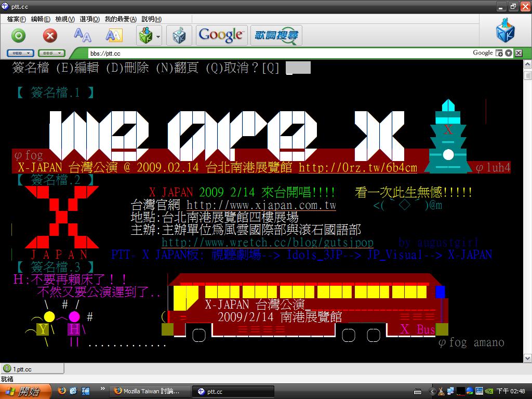This screenshot has width=532, height=399.
Task: Click the red disconnect X button
Action: pyautogui.click(x=50, y=36)
